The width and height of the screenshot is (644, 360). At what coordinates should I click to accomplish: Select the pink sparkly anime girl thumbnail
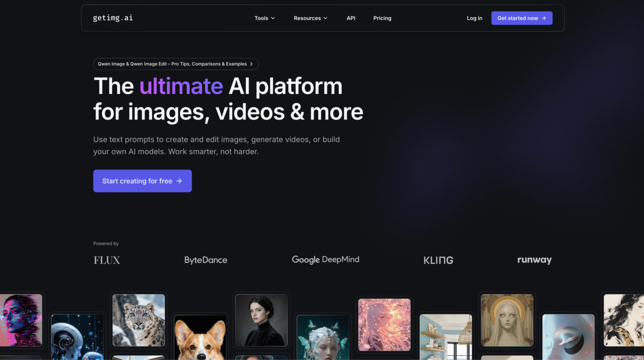(x=384, y=325)
